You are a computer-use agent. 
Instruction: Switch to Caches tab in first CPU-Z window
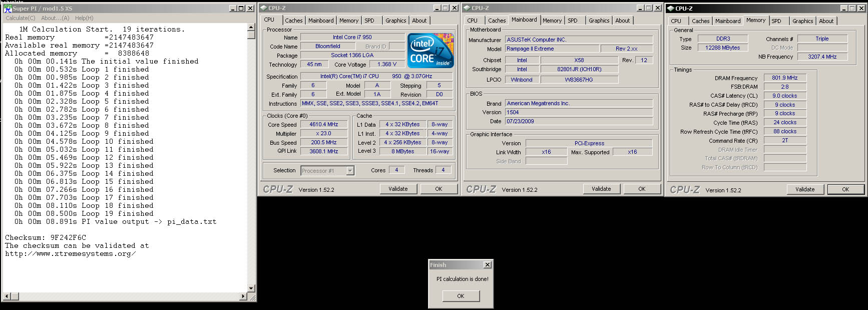(293, 21)
